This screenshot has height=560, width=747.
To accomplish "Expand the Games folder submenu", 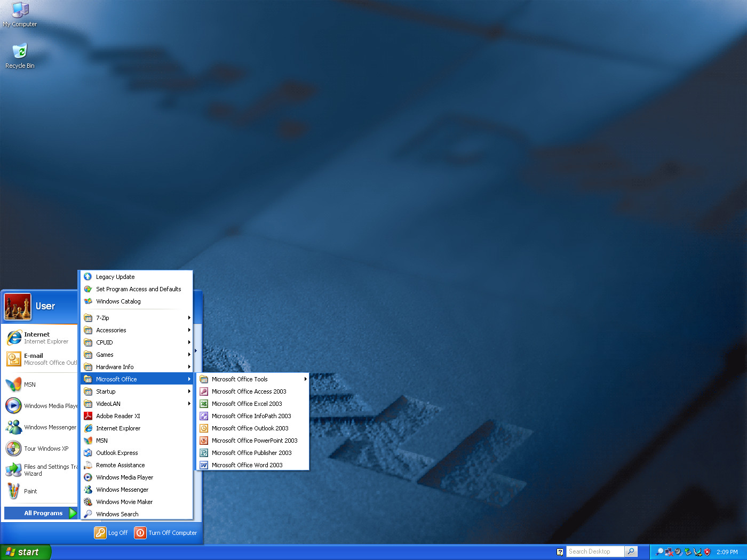I will (x=137, y=355).
